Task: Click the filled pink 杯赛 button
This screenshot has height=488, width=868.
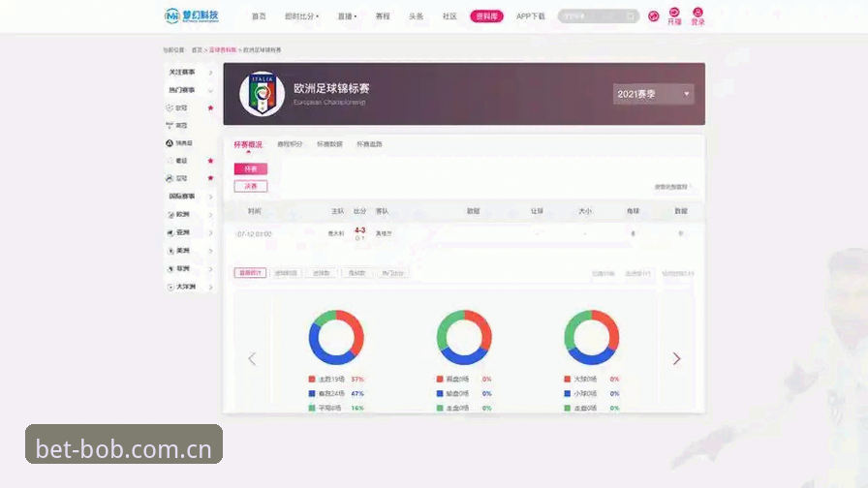Action: (251, 168)
